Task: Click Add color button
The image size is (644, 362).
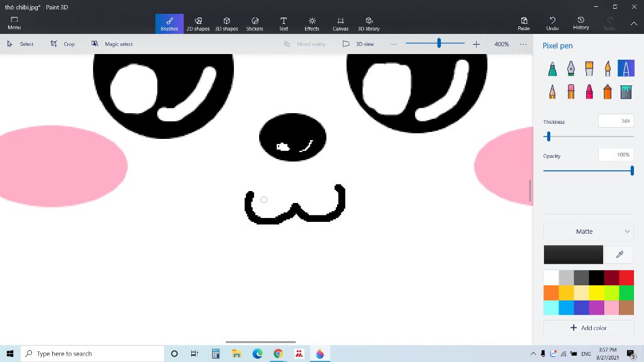Action: [589, 328]
